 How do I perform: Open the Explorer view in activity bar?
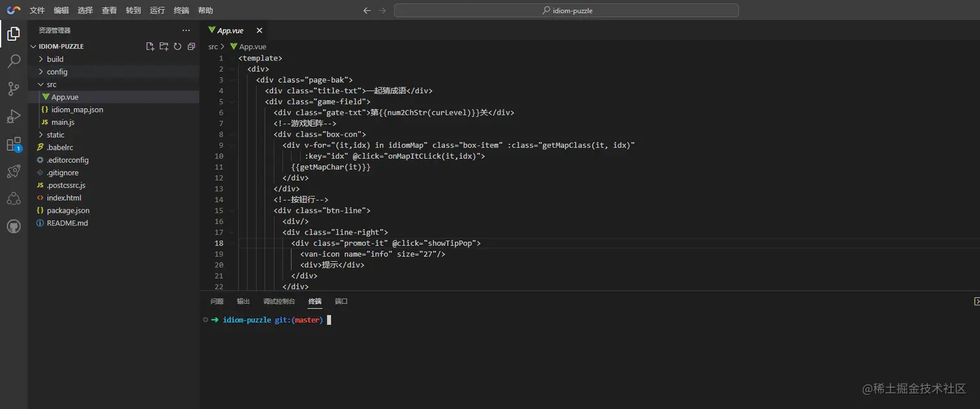pyautogui.click(x=13, y=34)
